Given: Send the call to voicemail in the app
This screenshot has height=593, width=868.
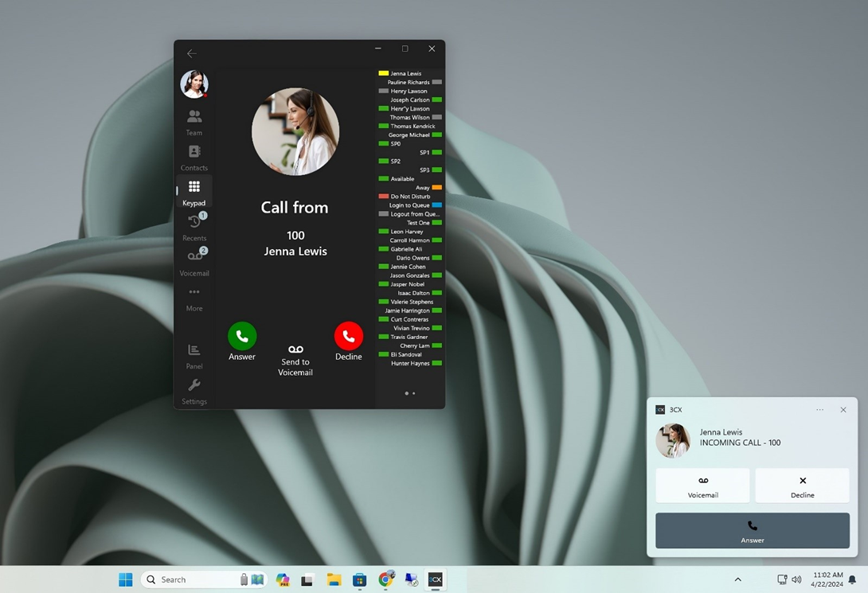Looking at the screenshot, I should tap(295, 360).
